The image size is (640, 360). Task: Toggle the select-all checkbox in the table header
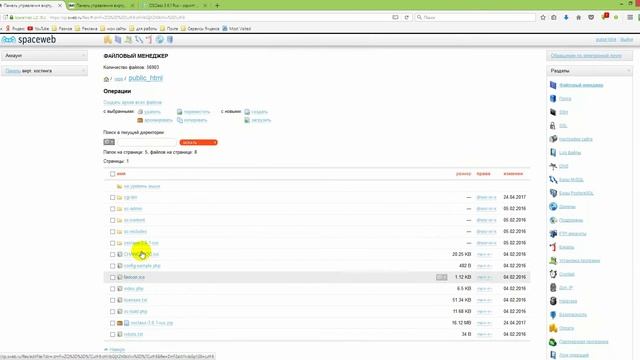click(x=112, y=174)
